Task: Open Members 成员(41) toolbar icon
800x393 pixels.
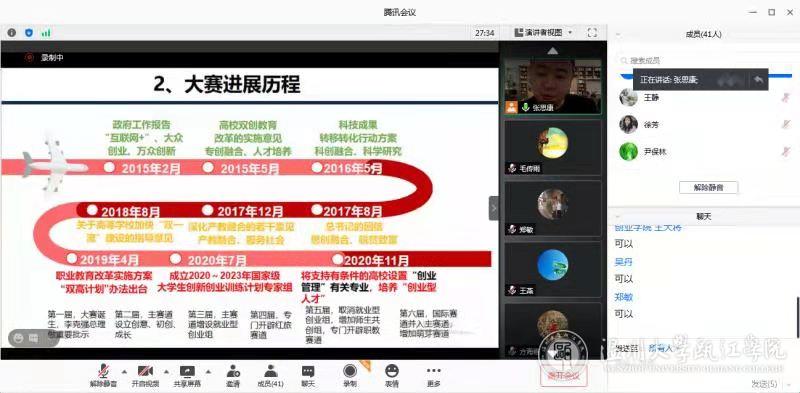Action: pos(270,376)
